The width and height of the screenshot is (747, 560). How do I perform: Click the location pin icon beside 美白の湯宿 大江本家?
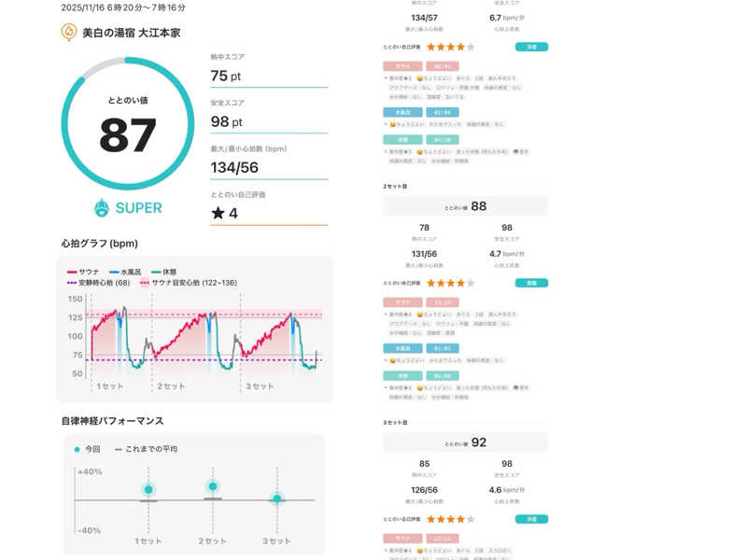tap(69, 33)
